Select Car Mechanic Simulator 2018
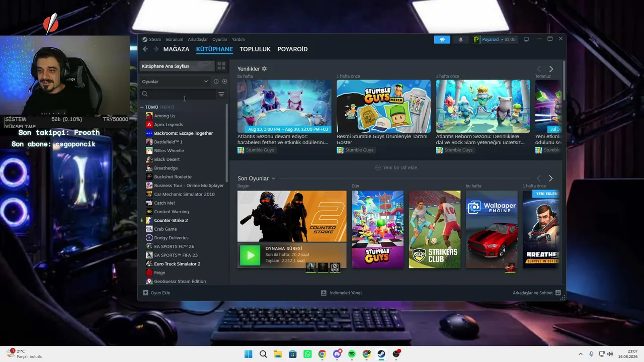Viewport: 644px width, 362px height. click(184, 194)
